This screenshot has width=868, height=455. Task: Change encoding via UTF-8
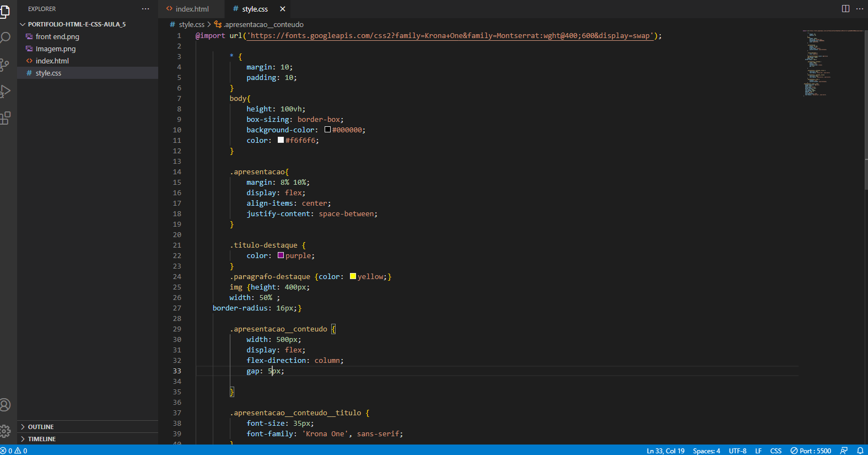click(737, 451)
